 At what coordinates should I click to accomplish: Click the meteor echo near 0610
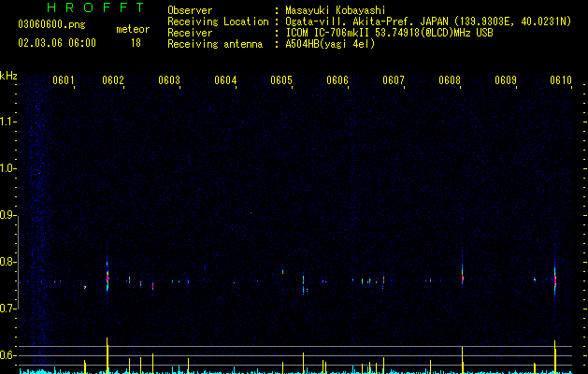(x=555, y=280)
